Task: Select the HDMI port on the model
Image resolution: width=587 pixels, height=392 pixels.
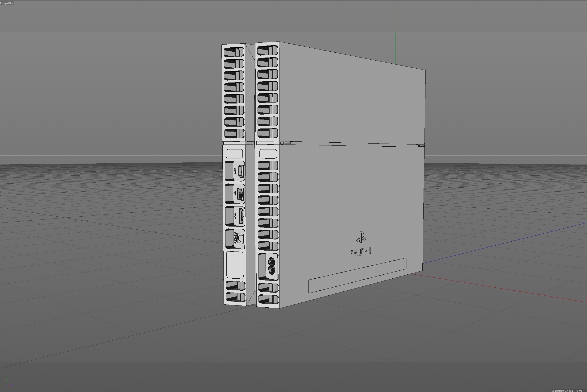Action: coord(239,216)
